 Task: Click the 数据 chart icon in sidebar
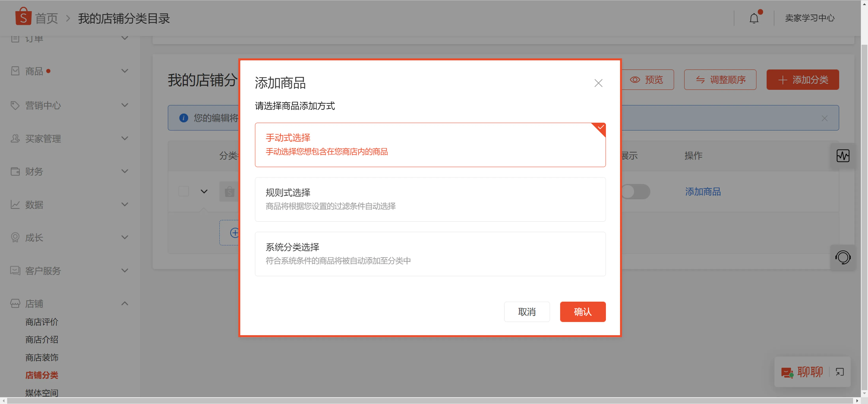tap(15, 204)
